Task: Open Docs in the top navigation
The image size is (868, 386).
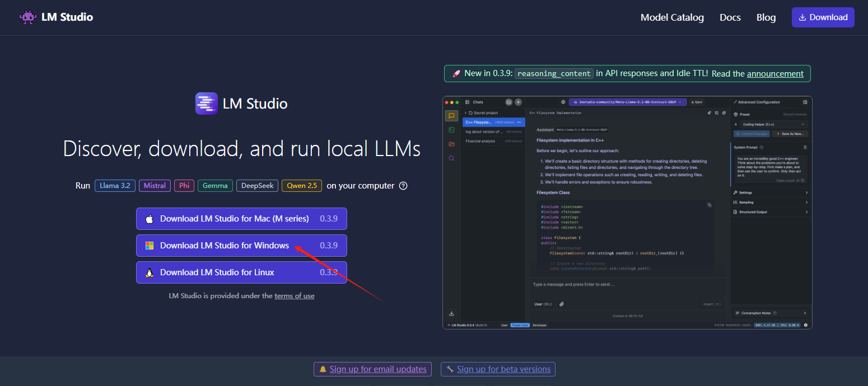Action: click(730, 17)
